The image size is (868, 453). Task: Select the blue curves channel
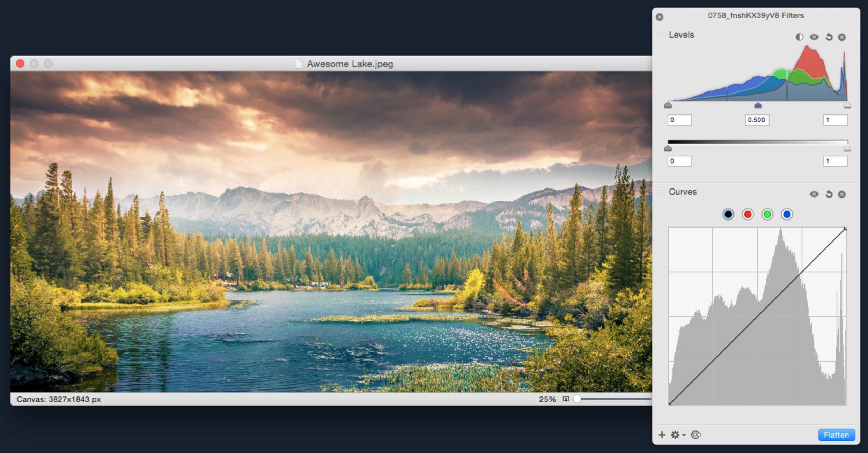[787, 214]
